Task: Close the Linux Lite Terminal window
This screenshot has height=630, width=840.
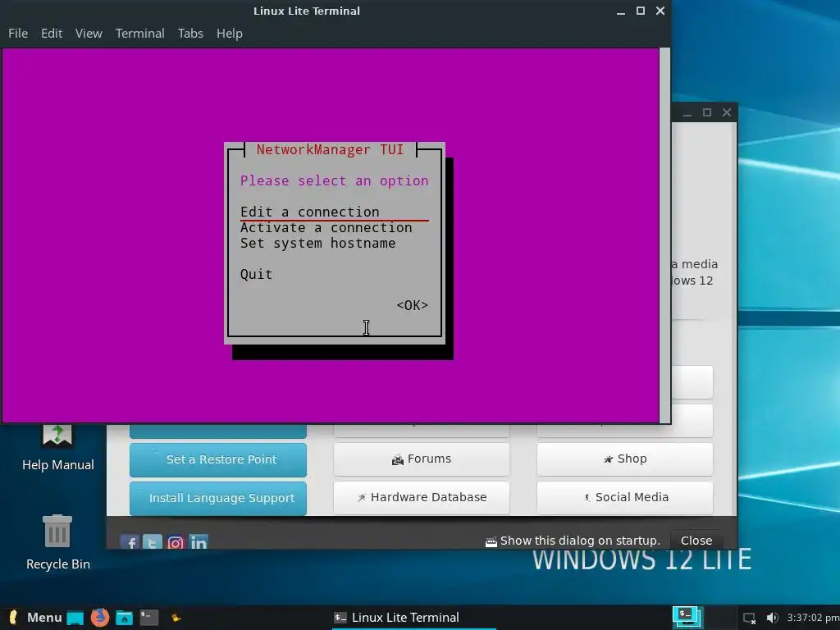Action: (x=660, y=11)
